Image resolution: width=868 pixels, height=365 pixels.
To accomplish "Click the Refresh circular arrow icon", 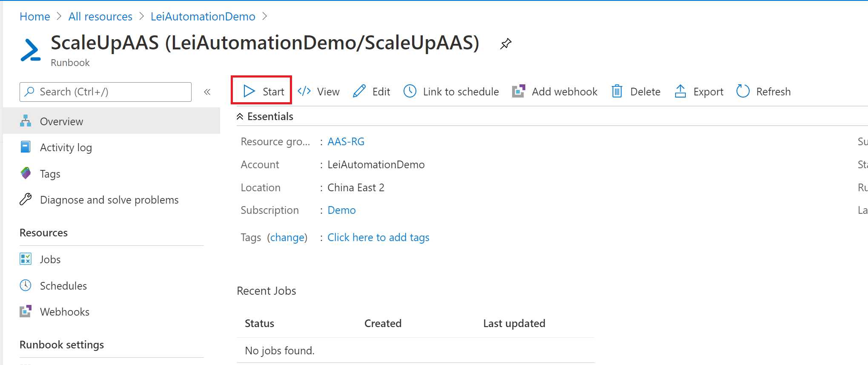I will tap(743, 91).
